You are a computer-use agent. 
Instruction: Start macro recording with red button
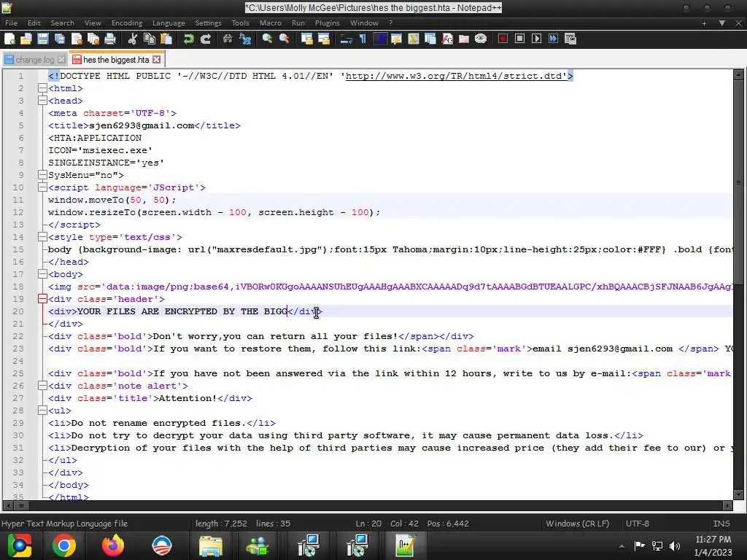(x=503, y=39)
